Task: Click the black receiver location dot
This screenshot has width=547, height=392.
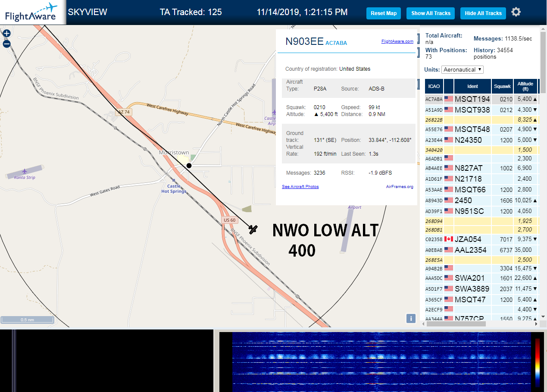Action: pos(189,166)
